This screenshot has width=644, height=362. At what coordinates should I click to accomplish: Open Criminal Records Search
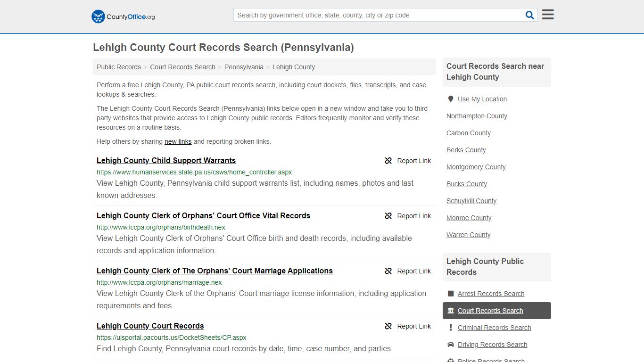click(494, 328)
